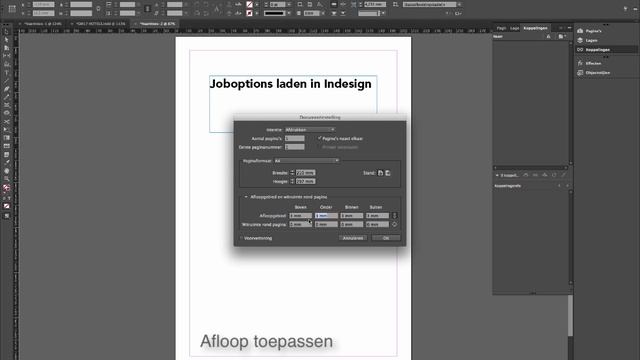Click the fill and stroke swatch in toolbox
This screenshot has width=640, height=360.
coord(7,188)
